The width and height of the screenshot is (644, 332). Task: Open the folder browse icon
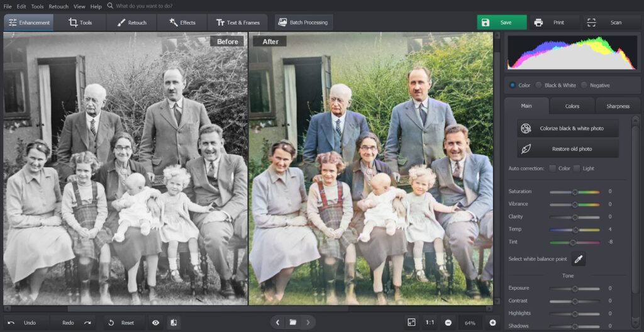[292, 323]
